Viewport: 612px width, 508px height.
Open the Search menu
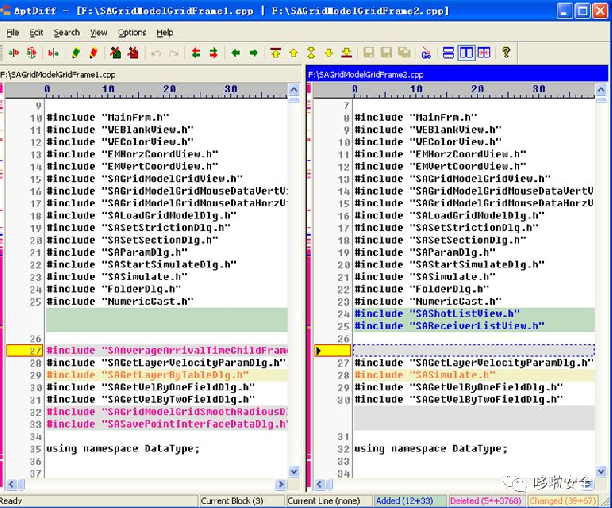click(67, 33)
